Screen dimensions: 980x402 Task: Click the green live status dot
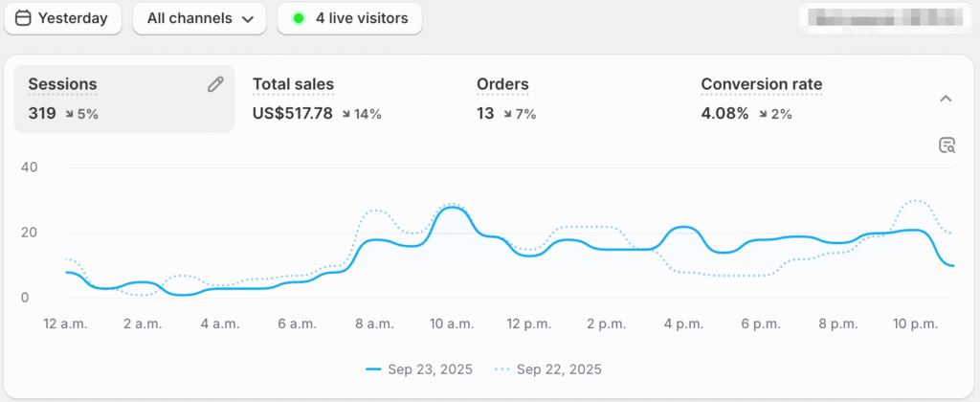pos(299,18)
